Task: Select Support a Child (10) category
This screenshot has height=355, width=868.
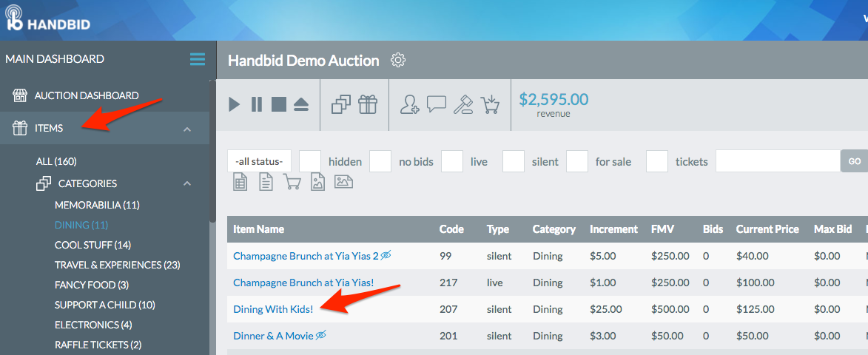Action: (x=104, y=305)
